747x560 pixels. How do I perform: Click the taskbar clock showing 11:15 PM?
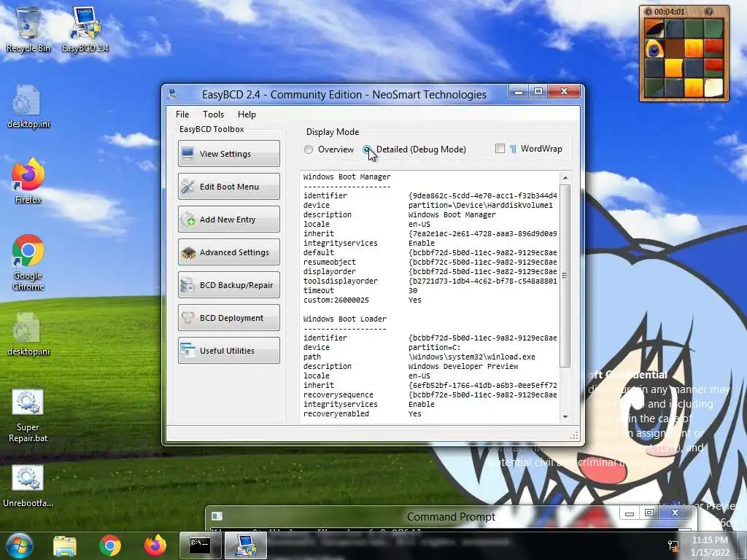tap(710, 545)
